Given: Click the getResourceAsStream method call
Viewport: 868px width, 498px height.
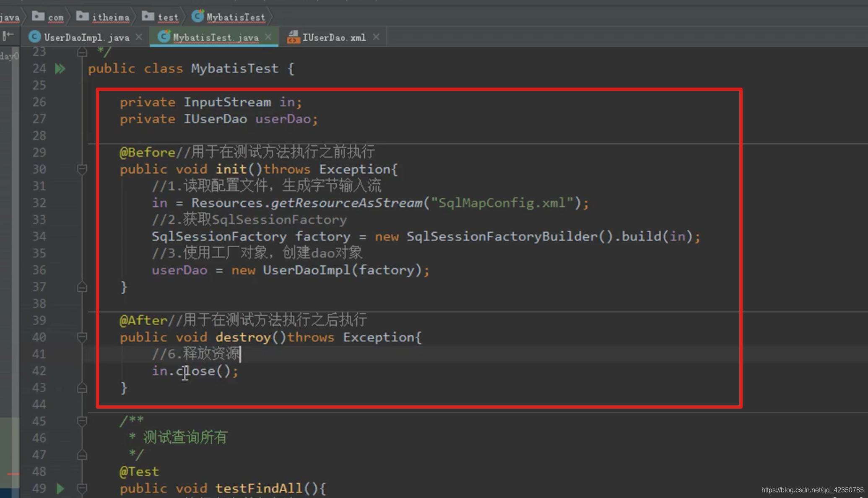Looking at the screenshot, I should (x=347, y=203).
